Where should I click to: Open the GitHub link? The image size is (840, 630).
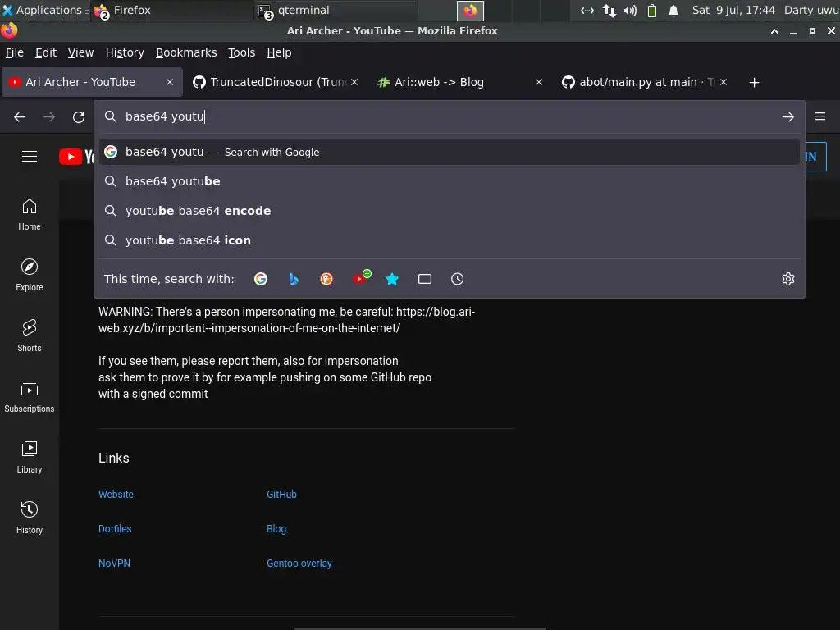coord(282,495)
